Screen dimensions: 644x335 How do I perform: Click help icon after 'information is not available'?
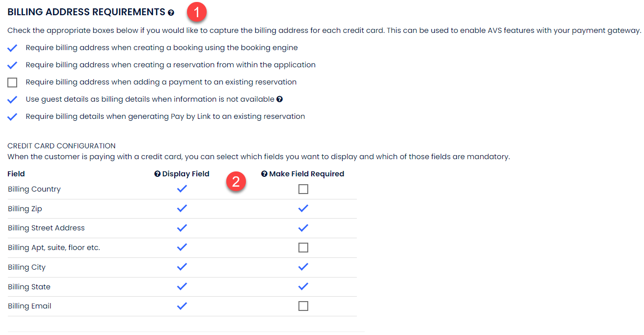[x=279, y=99]
